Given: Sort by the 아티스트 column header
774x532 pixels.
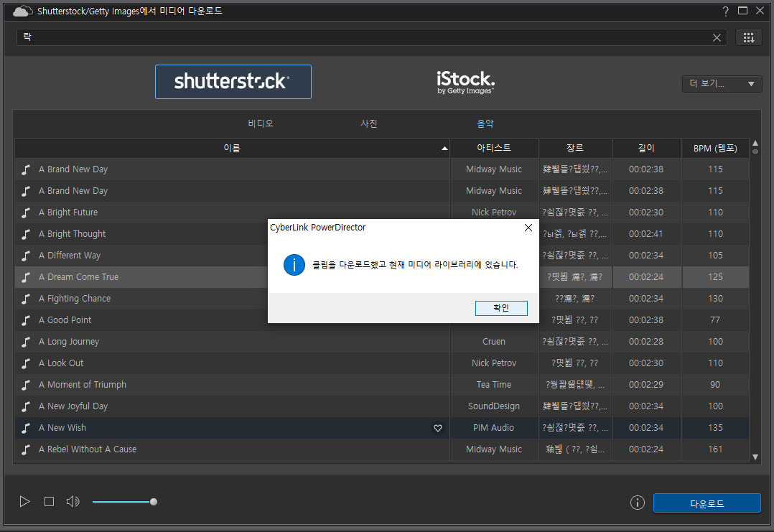Looking at the screenshot, I should (x=494, y=148).
